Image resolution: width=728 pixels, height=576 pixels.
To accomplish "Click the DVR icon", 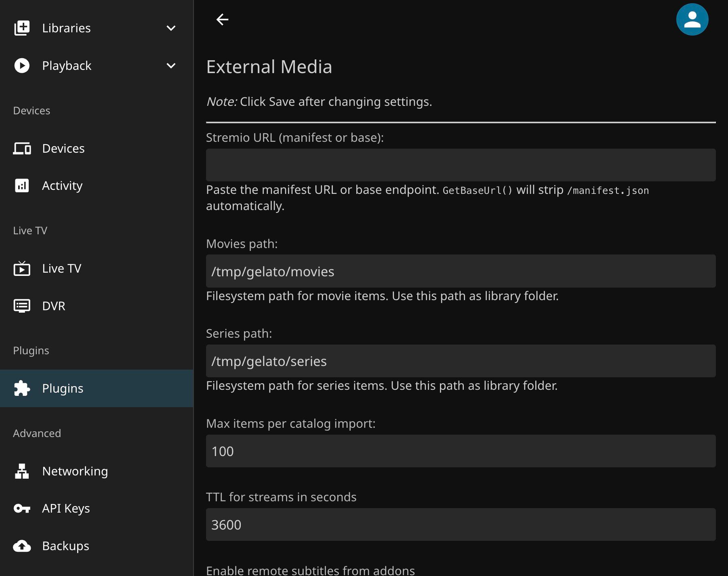I will 22,306.
